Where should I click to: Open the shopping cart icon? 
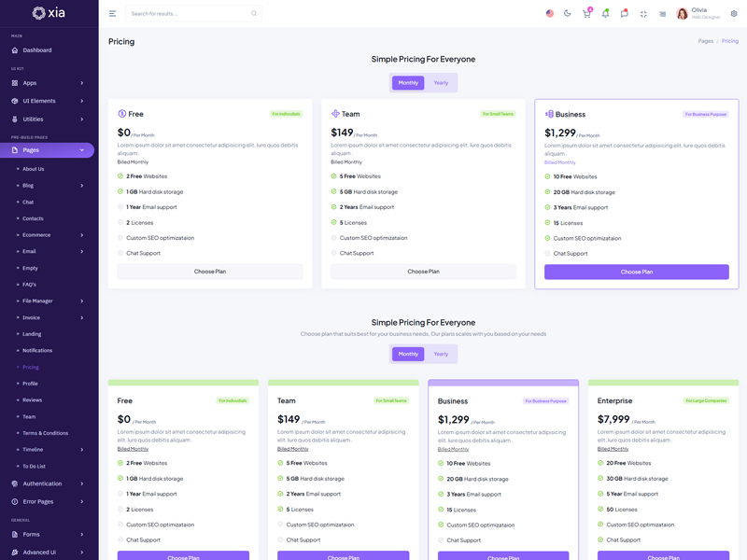[586, 14]
